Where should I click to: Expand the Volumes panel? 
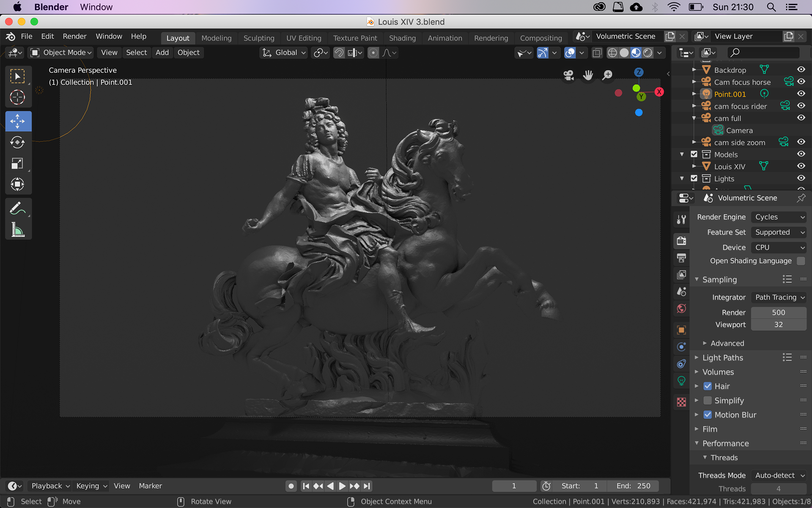point(718,372)
